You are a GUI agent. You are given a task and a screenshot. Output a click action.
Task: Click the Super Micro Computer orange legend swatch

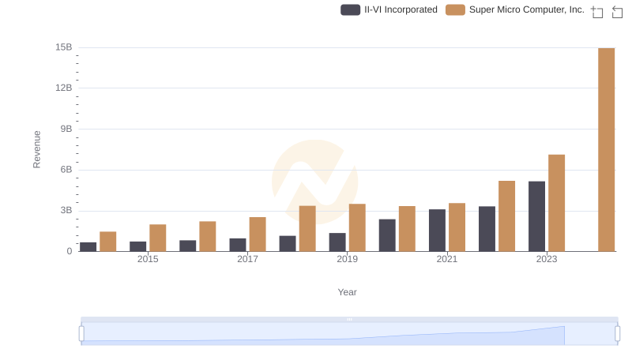[x=455, y=9]
